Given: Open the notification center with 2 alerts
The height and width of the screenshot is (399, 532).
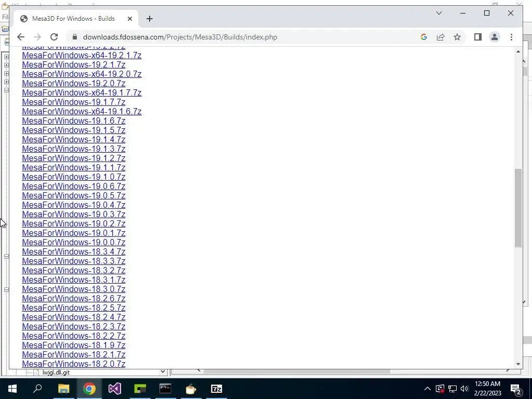Looking at the screenshot, I should coord(516,389).
